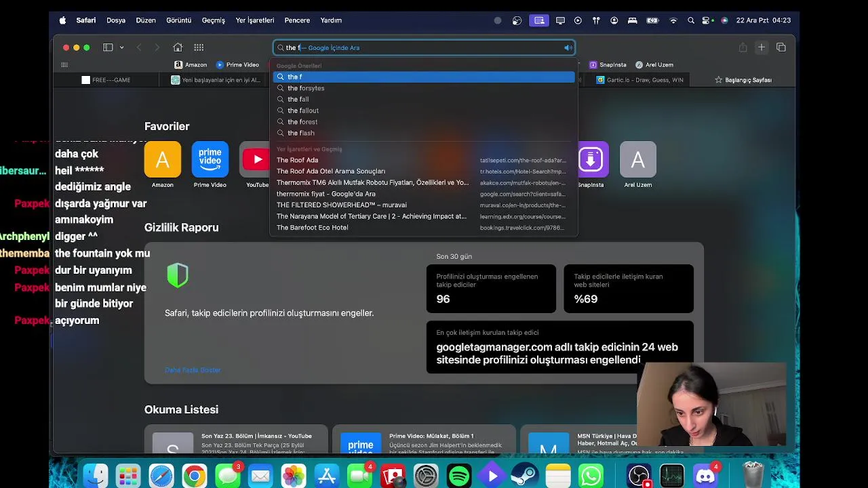The width and height of the screenshot is (868, 488).
Task: Open the Safari sidebar toggle icon
Action: (x=108, y=47)
